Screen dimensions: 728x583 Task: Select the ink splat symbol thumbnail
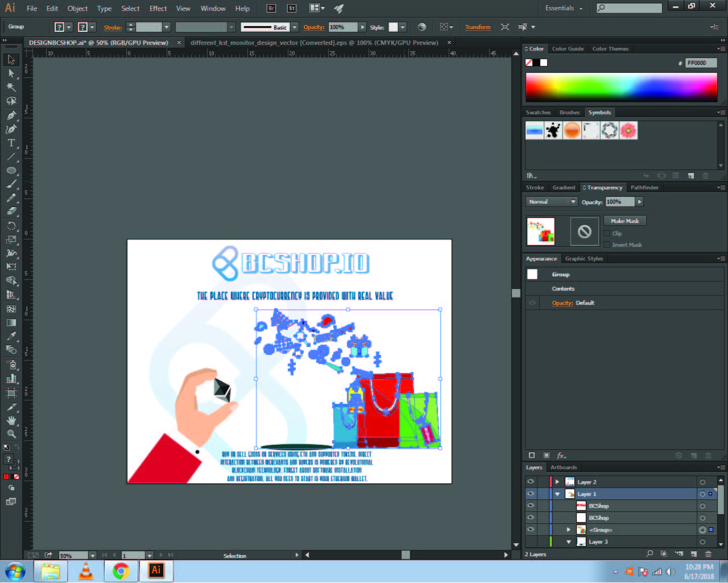(x=553, y=130)
